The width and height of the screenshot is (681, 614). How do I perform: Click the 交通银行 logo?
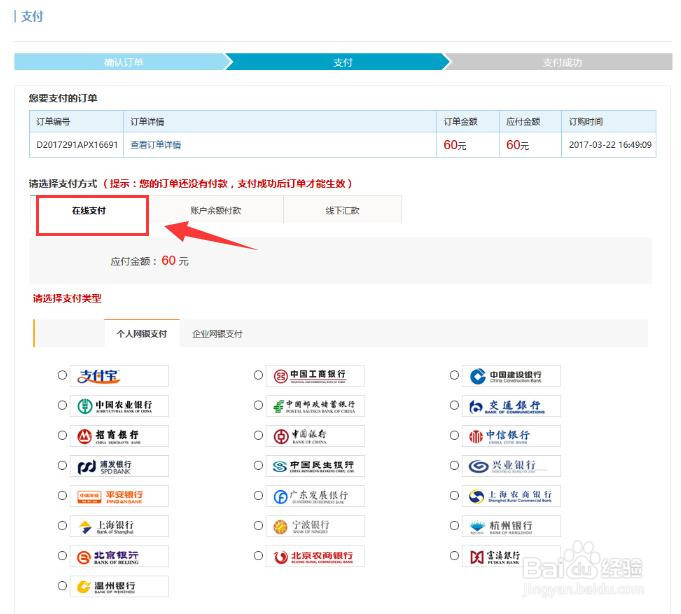point(511,406)
